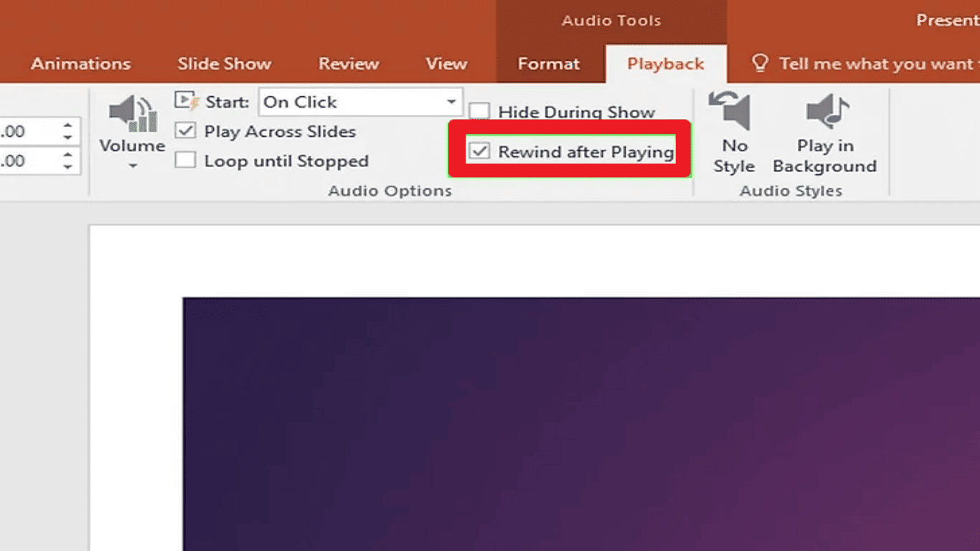Image resolution: width=980 pixels, height=551 pixels.
Task: Increase the lower fade duration spinner
Action: tap(67, 154)
